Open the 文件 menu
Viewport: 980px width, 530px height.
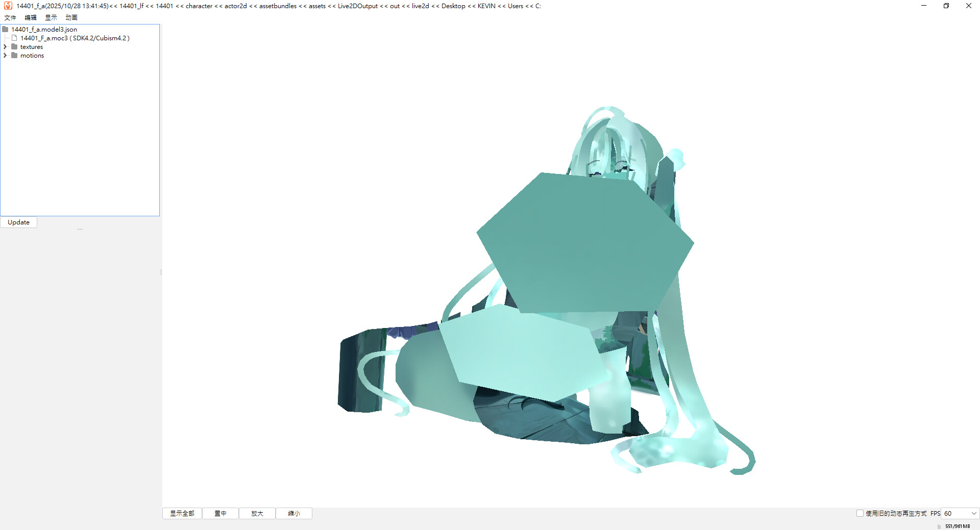click(x=10, y=17)
